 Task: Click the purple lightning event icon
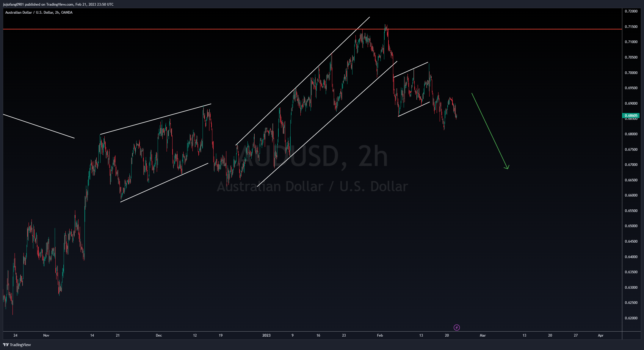tap(457, 327)
